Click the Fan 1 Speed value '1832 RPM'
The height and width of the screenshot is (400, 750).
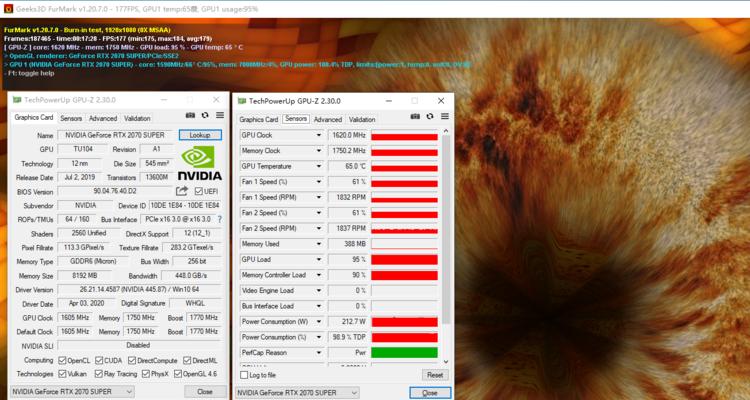pyautogui.click(x=348, y=197)
